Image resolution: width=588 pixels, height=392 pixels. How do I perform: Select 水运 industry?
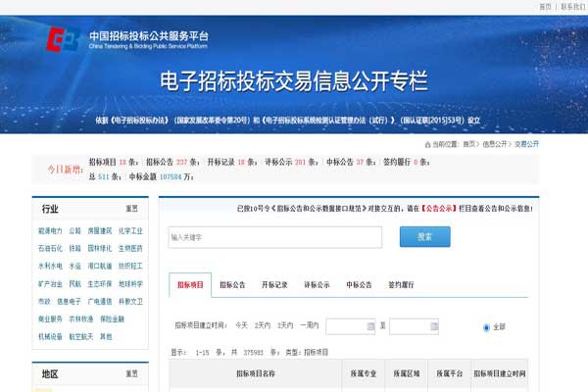tap(75, 266)
